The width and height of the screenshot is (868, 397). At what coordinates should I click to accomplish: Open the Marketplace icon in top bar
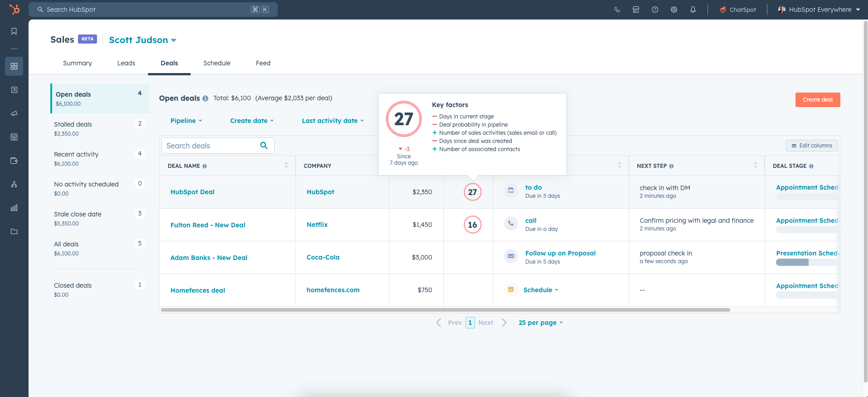[636, 10]
